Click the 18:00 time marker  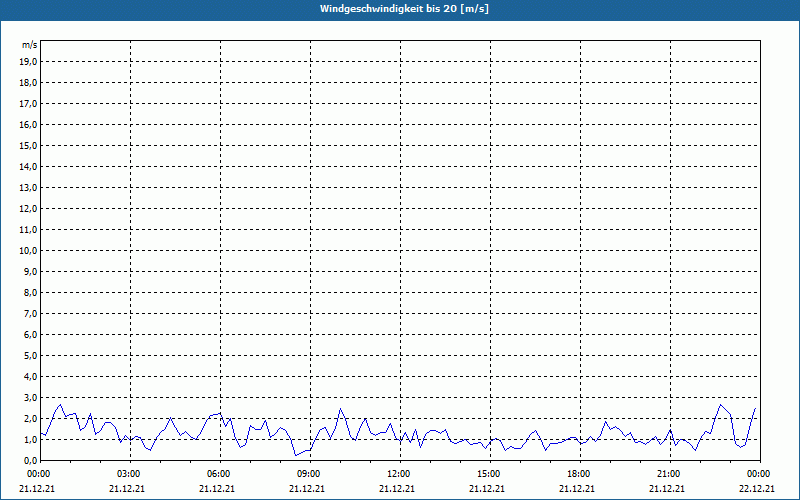coord(577,473)
